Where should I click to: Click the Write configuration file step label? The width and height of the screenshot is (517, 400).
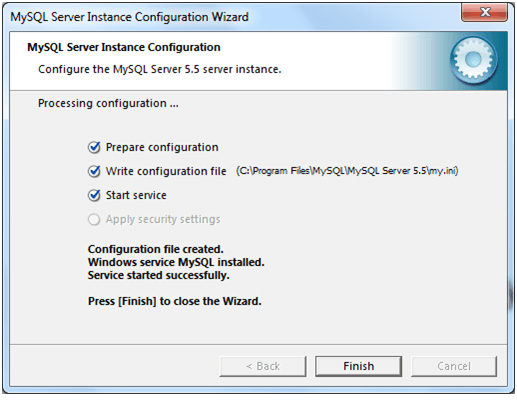coord(166,171)
